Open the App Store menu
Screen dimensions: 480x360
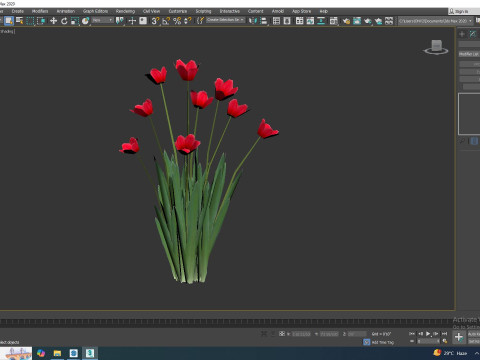point(301,11)
